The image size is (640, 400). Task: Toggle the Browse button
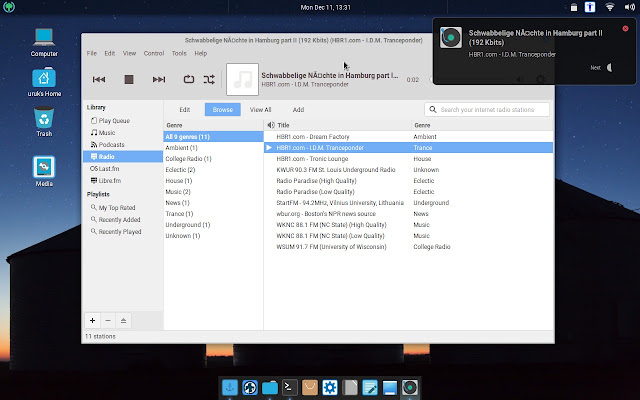222,109
